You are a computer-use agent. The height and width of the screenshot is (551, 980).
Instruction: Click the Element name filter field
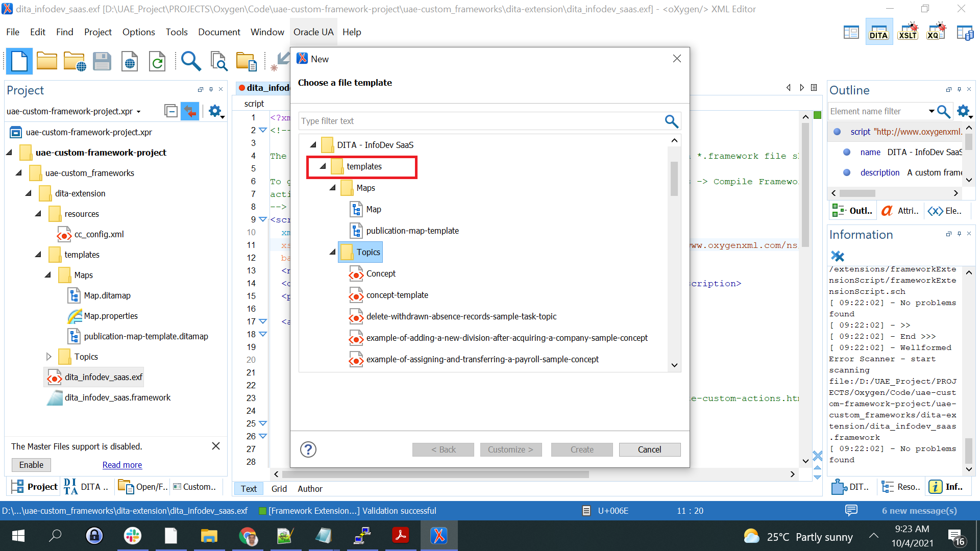877,111
